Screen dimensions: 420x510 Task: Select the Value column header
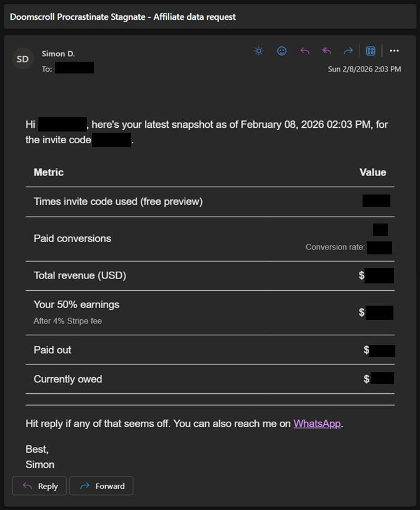[372, 172]
